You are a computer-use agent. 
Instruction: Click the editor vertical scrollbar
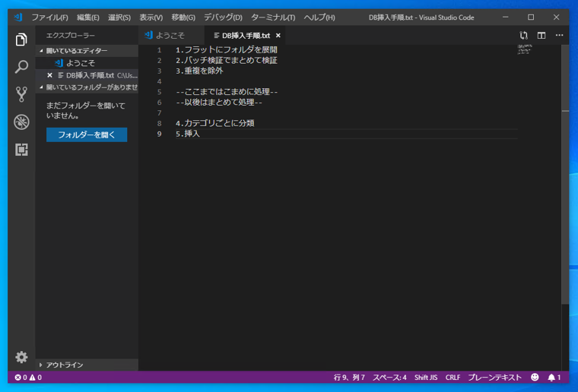(x=565, y=175)
